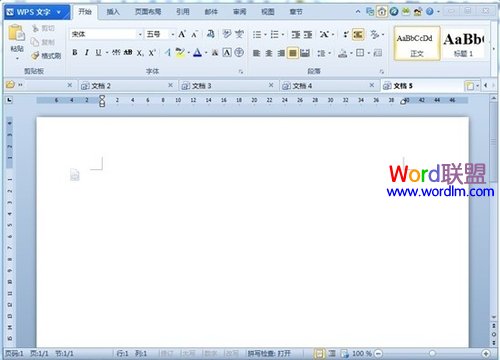The image size is (500, 360).
Task: Click the line spacing icon
Action: click(x=321, y=53)
